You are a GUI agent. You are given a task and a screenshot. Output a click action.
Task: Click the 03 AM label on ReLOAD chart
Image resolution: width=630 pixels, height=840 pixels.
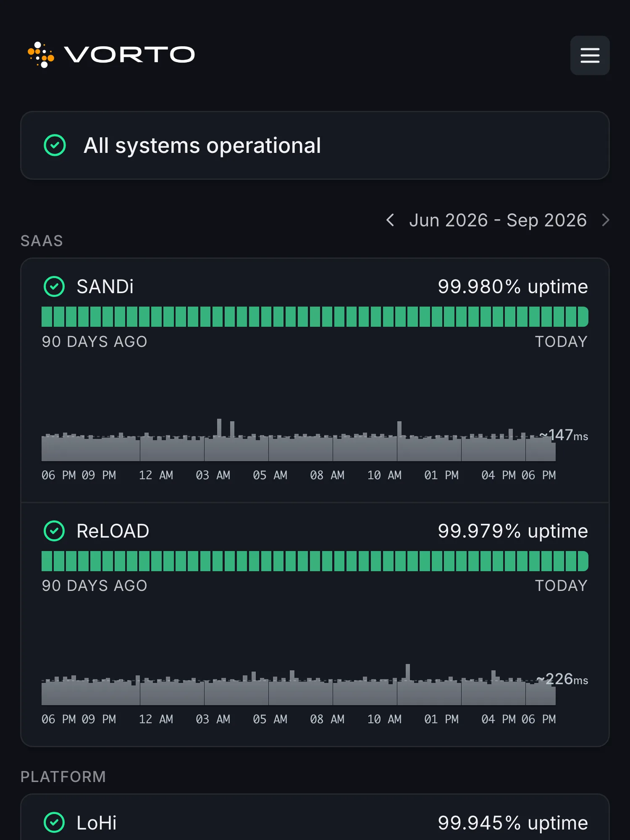click(213, 719)
